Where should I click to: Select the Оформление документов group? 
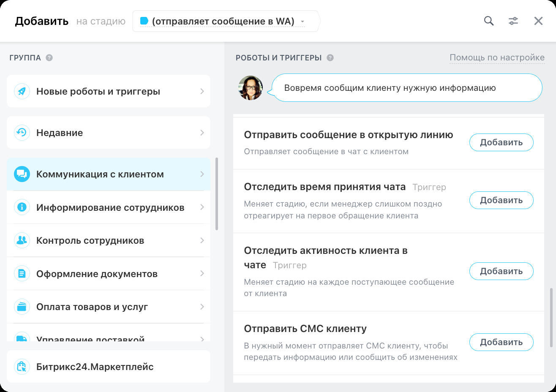[x=109, y=274]
